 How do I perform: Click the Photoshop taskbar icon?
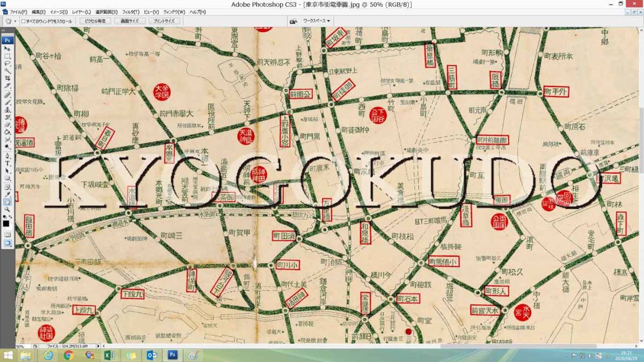[x=173, y=356]
